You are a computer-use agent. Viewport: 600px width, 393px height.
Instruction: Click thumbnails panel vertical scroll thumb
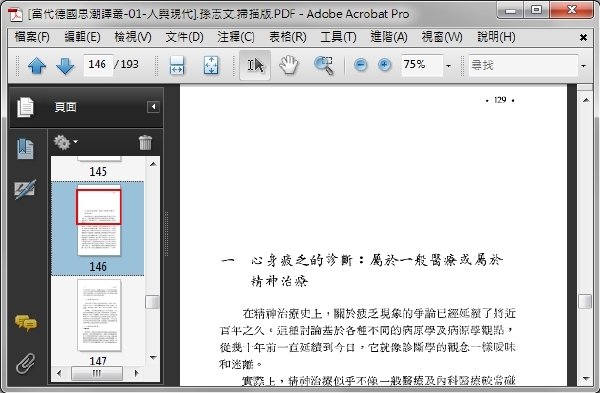[152, 302]
